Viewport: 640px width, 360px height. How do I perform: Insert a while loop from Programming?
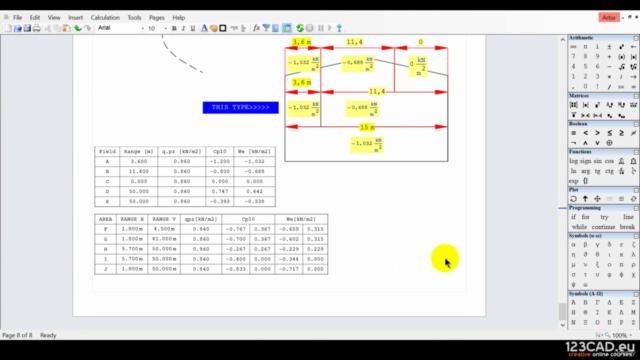579,227
